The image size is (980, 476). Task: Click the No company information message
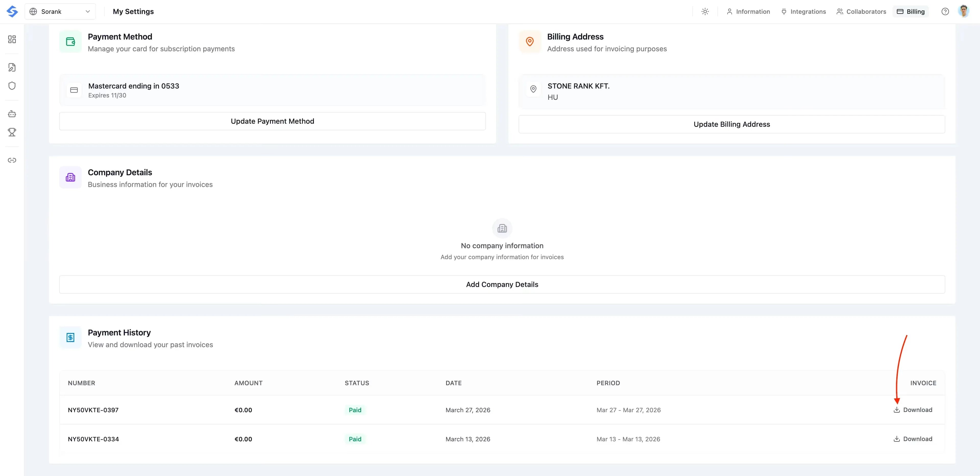502,246
